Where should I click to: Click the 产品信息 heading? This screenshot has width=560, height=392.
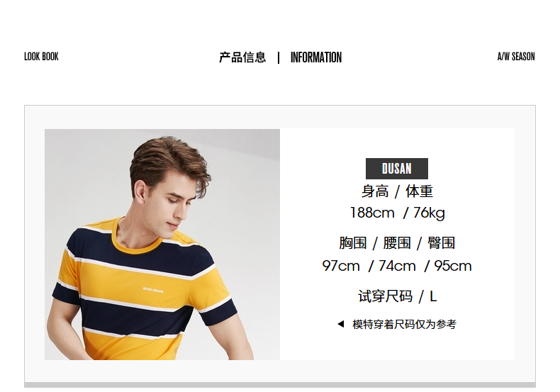242,57
